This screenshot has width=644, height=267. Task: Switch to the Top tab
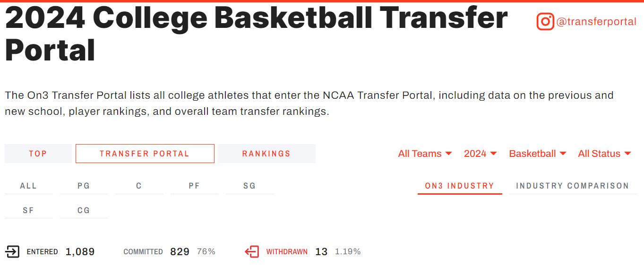pos(38,154)
